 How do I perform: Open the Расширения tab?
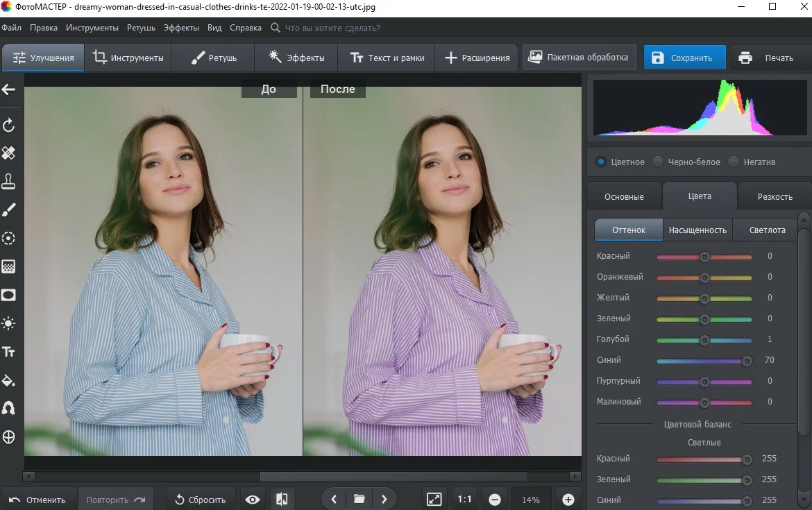tap(477, 58)
